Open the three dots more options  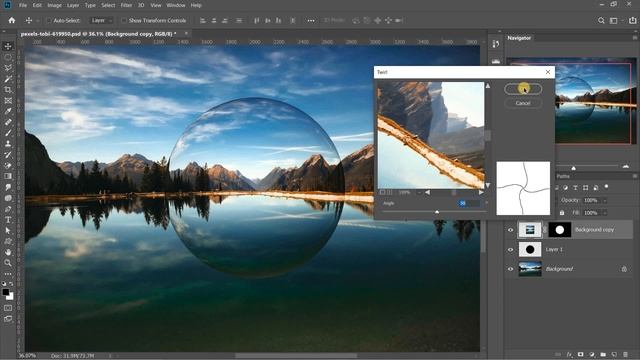pos(311,20)
